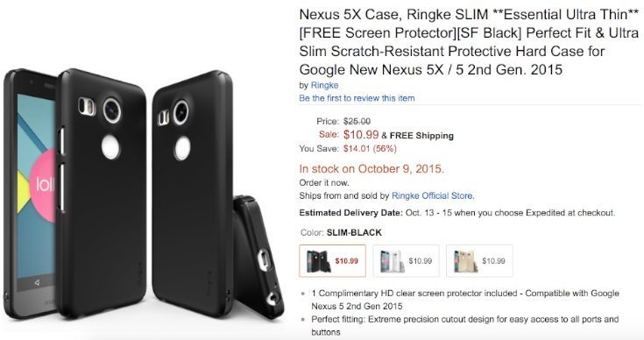644x340 pixels.
Task: Click the $10.99 sale price
Action: 361,135
